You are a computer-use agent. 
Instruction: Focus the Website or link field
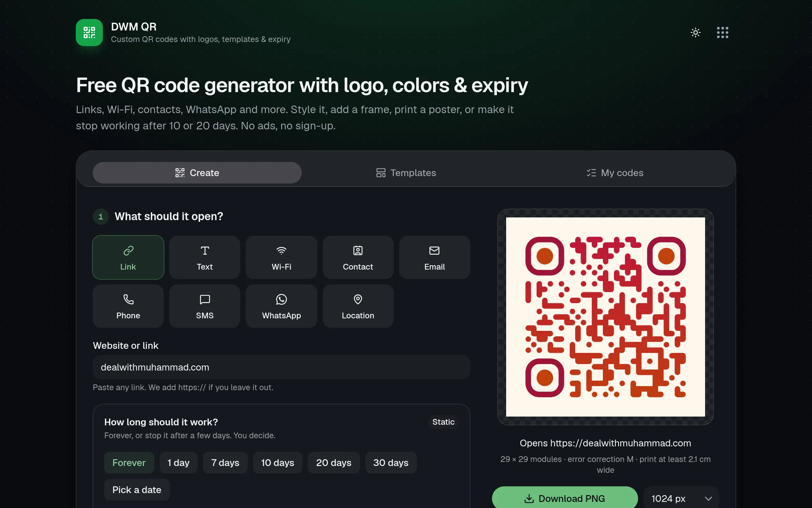coord(281,367)
